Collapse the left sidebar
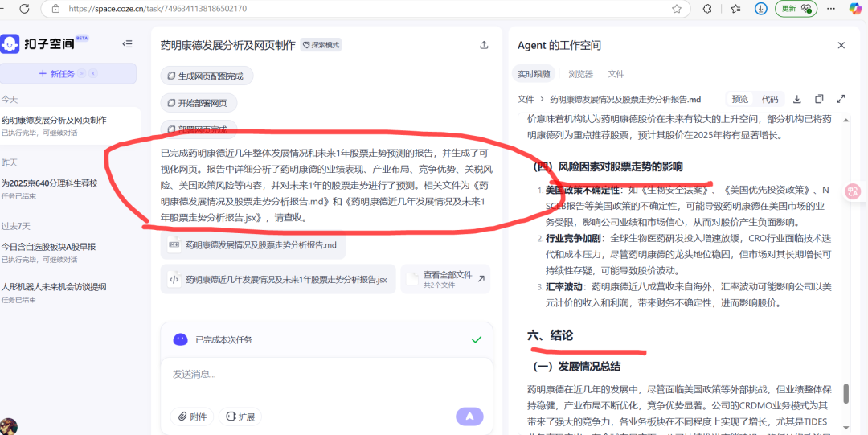The width and height of the screenshot is (868, 435). (127, 44)
